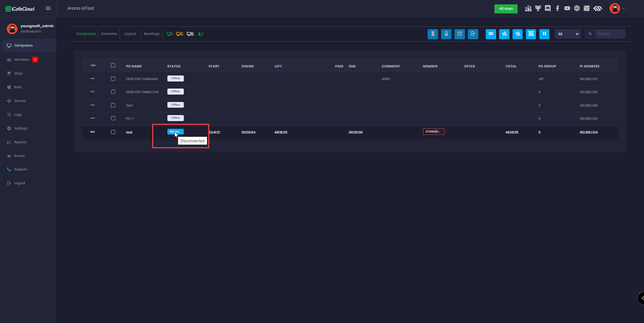644x323 pixels.
Task: Click the logout arrow toolbar button
Action: (x=473, y=34)
